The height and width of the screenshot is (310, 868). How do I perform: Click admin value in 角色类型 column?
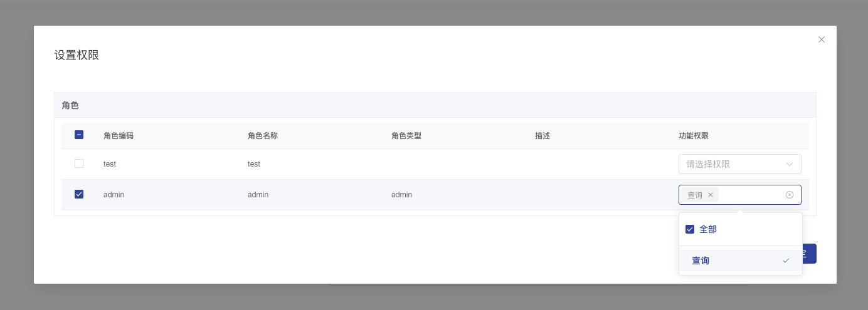[x=402, y=195]
